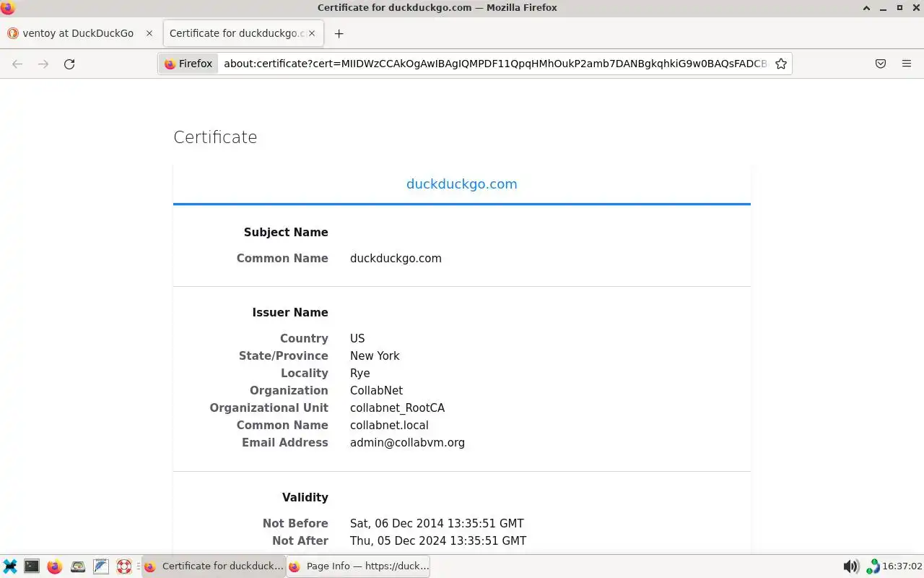This screenshot has height=578, width=924.
Task: Open the Xfce applications menu
Action: pos(10,566)
